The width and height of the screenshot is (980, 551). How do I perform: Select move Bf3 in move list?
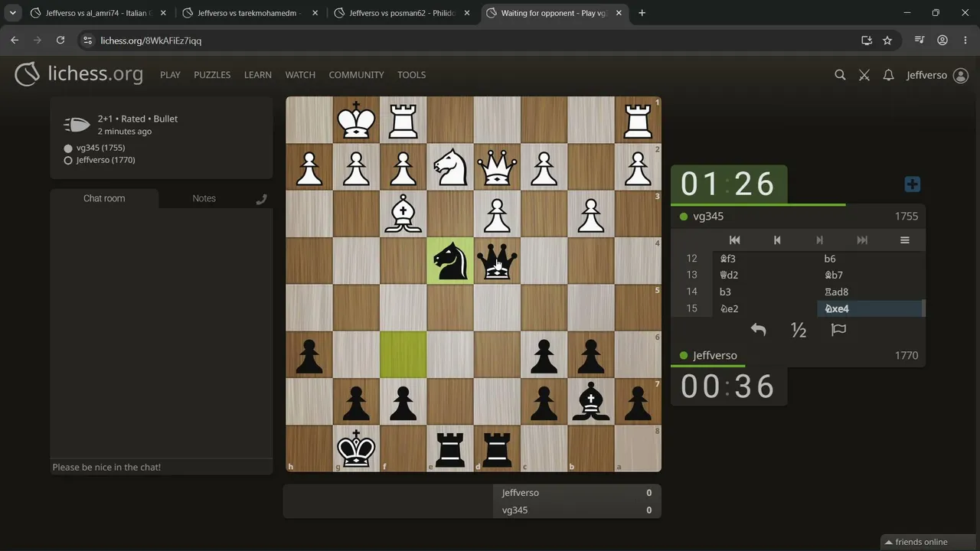[x=765, y=259]
